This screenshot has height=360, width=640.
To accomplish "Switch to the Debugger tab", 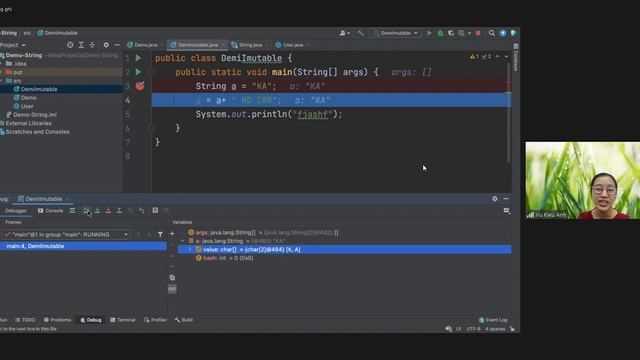I will [16, 211].
